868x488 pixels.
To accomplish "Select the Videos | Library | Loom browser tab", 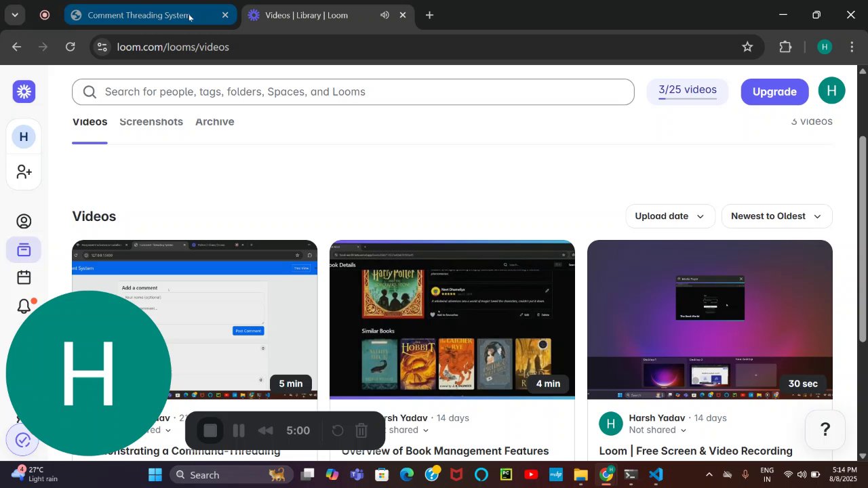I will pyautogui.click(x=328, y=15).
